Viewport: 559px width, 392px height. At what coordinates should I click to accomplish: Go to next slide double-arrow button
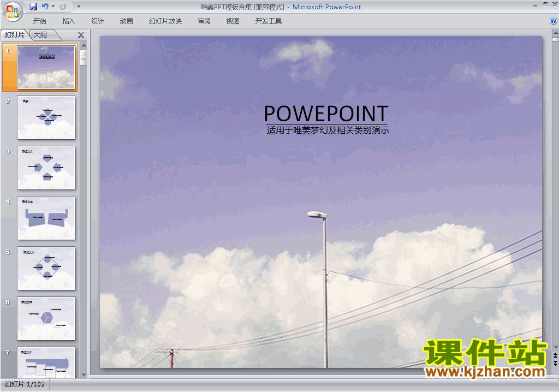pos(555,363)
